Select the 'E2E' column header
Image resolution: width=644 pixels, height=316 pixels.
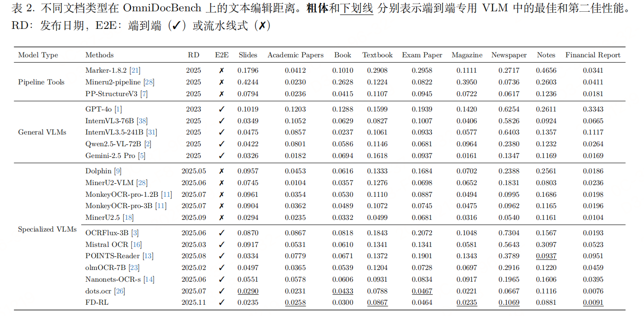pos(222,55)
